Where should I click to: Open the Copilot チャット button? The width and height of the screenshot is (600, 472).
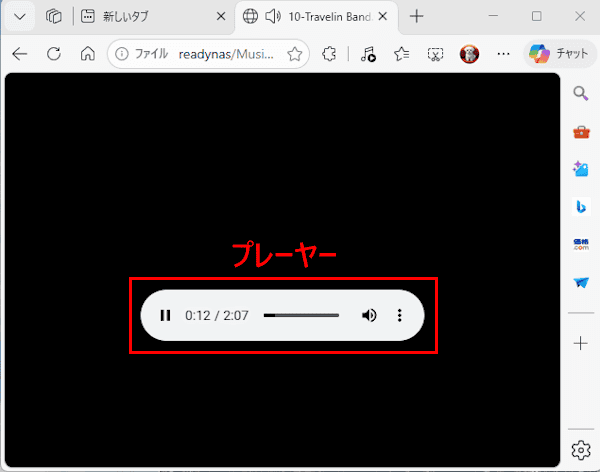click(559, 54)
